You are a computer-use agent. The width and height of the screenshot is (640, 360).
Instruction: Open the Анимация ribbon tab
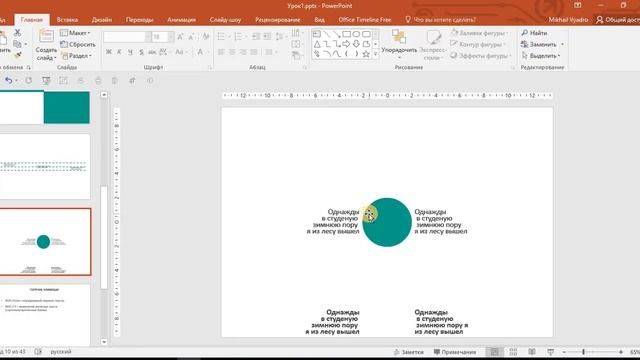click(181, 20)
